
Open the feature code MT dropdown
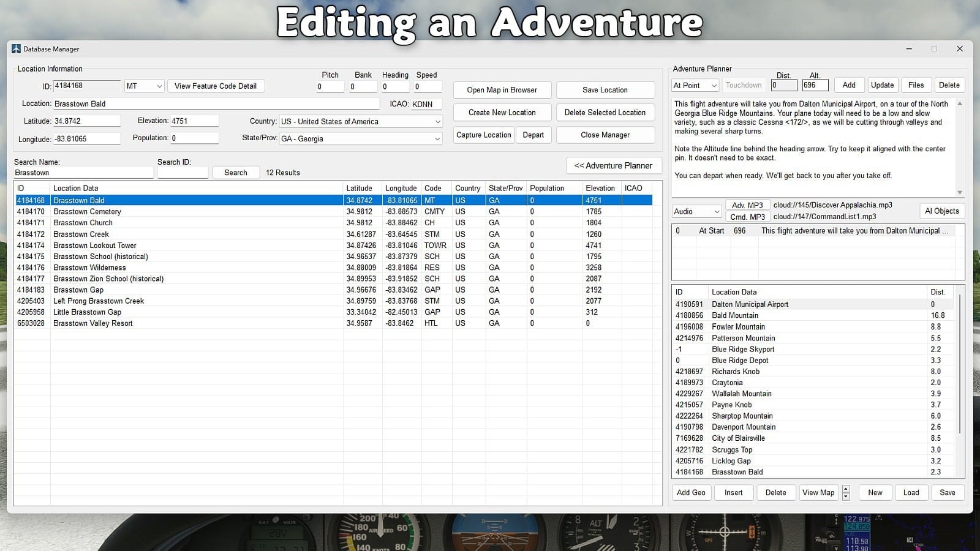click(x=159, y=86)
